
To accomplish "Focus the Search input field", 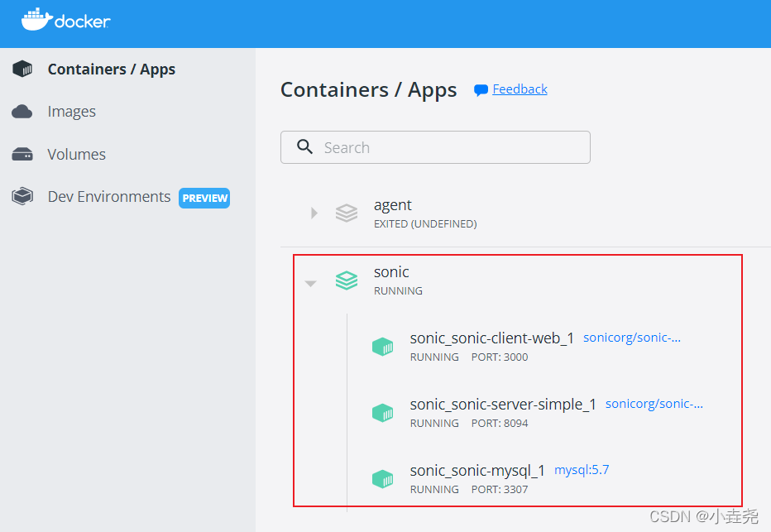I will coord(435,147).
